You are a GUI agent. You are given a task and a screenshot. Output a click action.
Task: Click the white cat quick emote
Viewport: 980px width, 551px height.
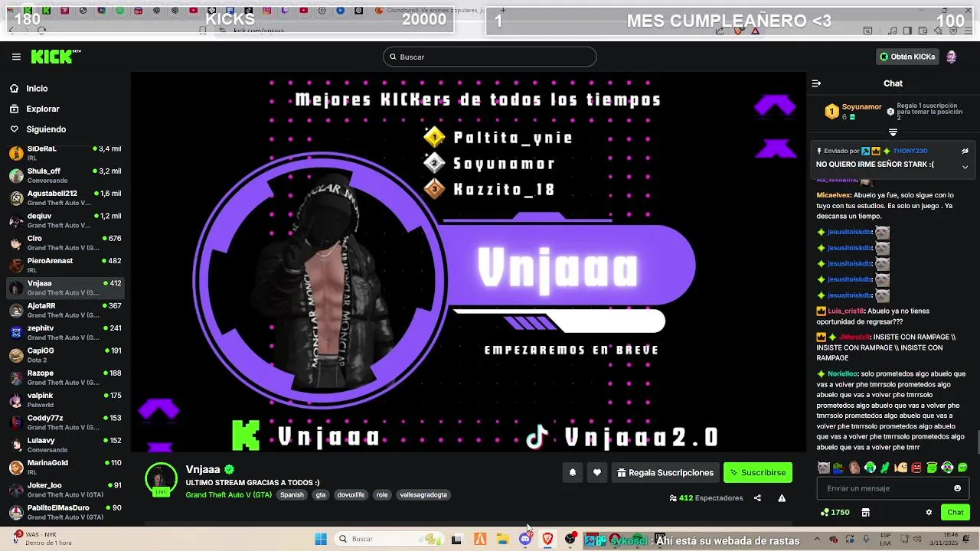(823, 468)
